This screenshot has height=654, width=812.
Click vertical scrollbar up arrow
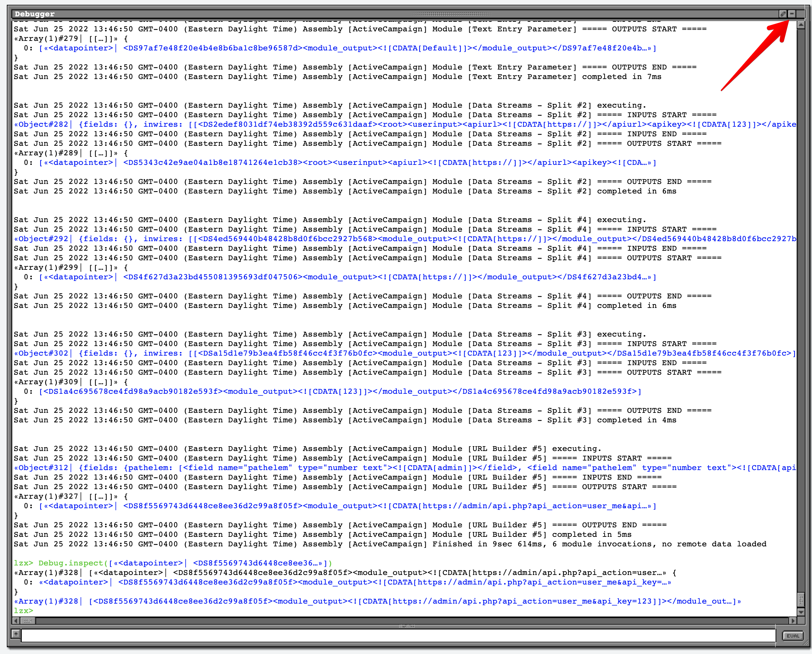(801, 25)
